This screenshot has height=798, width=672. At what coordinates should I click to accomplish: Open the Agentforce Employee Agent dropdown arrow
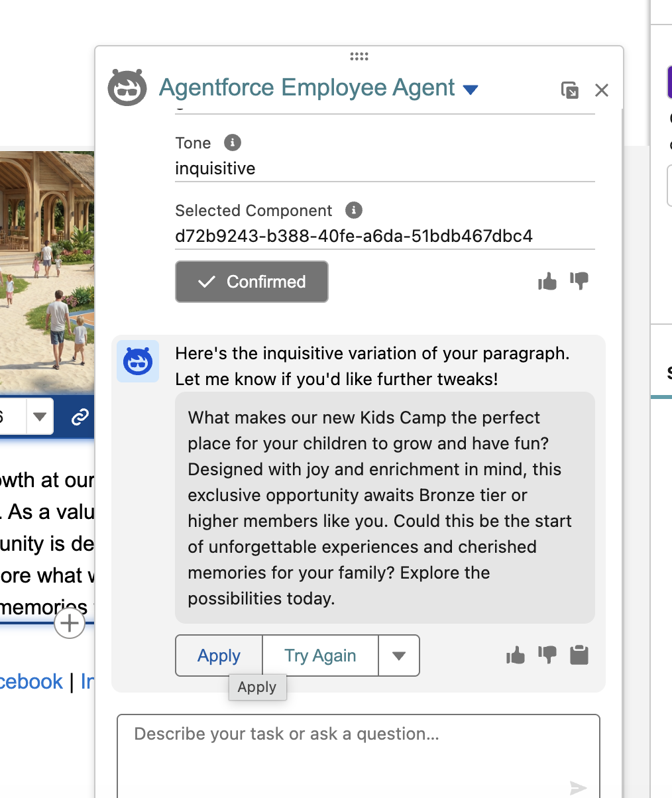[471, 89]
